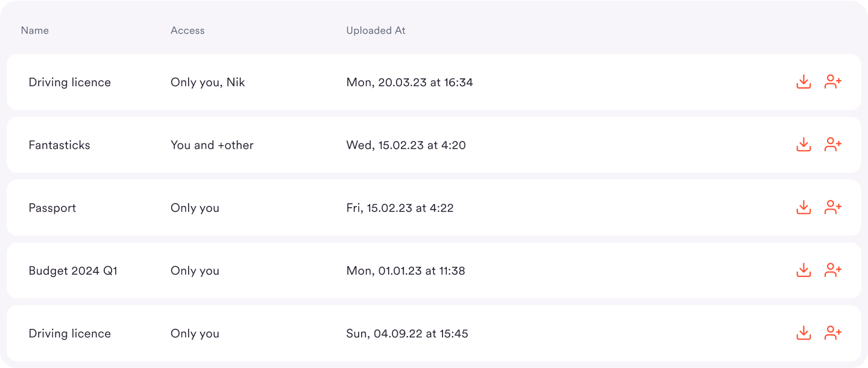Select the 'Mon, 01.01.23 at 11:38' date
Image resolution: width=868 pixels, height=368 pixels.
click(x=406, y=271)
